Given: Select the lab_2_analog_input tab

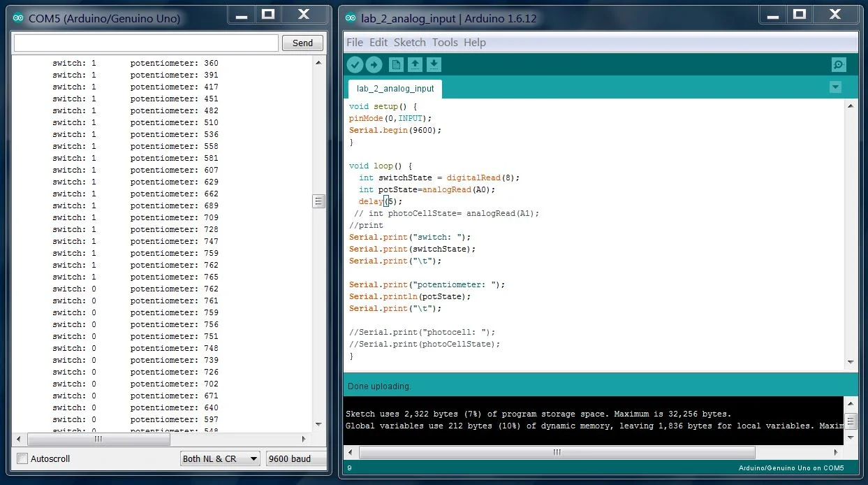Looking at the screenshot, I should coord(395,89).
